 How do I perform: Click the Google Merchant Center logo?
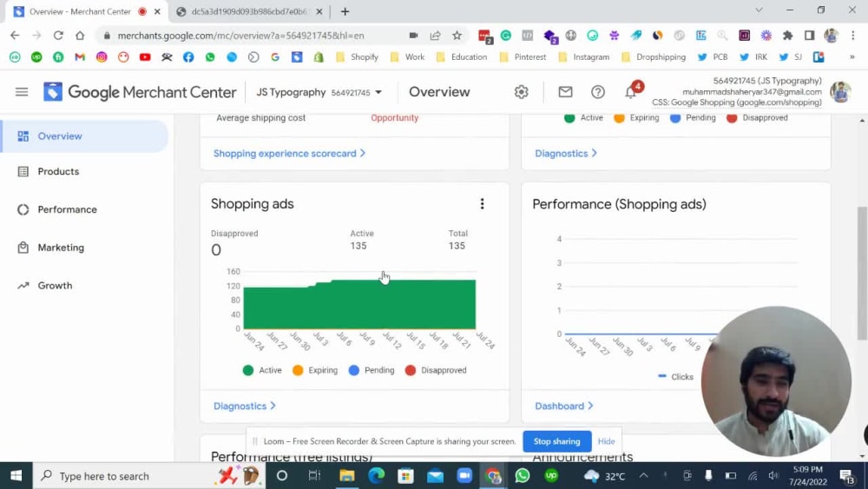[140, 92]
